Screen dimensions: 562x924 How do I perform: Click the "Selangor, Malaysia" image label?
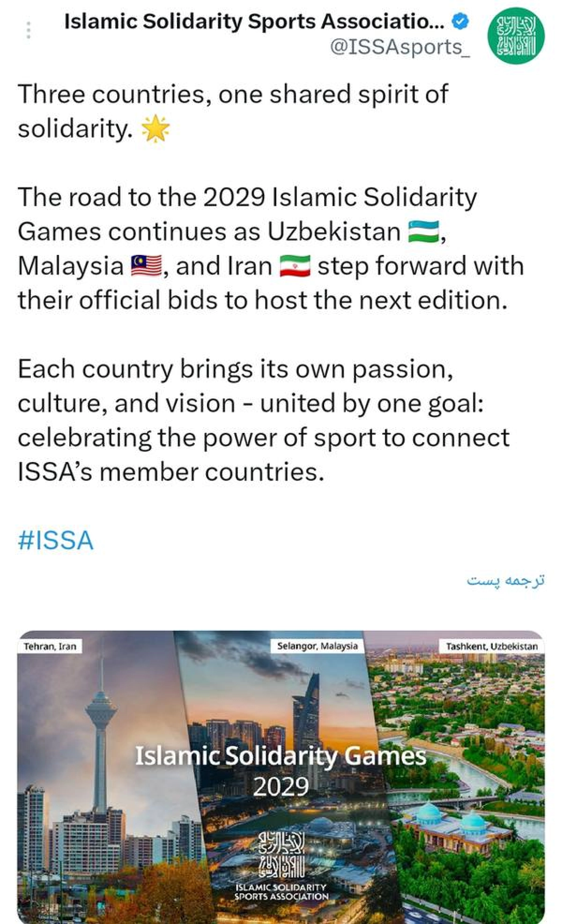[x=317, y=646]
